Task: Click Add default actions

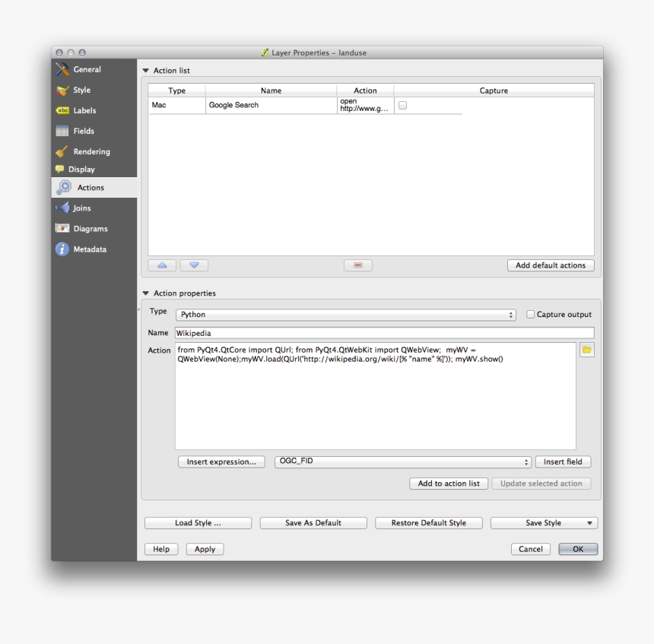Action: 551,265
